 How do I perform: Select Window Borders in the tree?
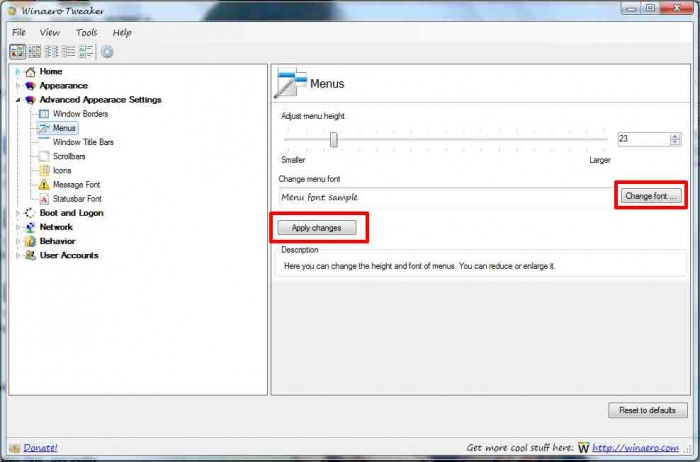pyautogui.click(x=80, y=114)
